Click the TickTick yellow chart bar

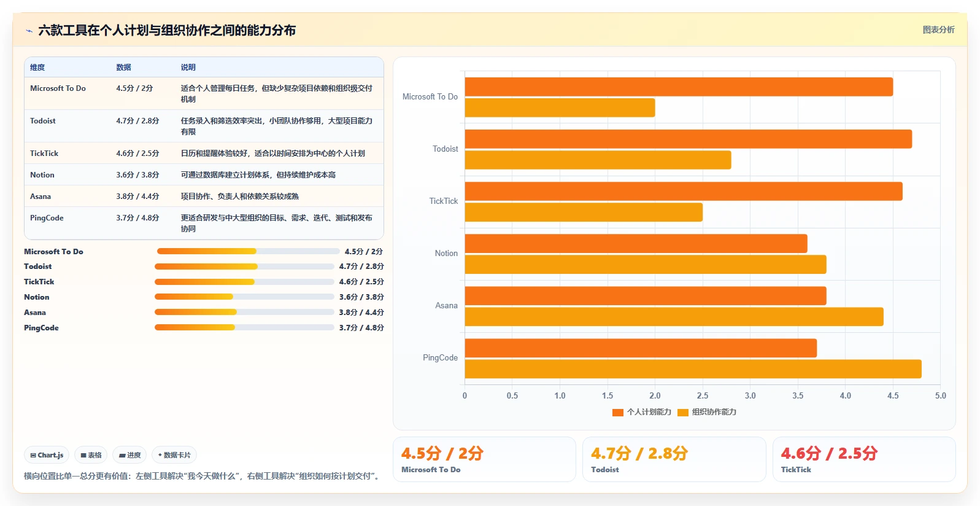[584, 212]
